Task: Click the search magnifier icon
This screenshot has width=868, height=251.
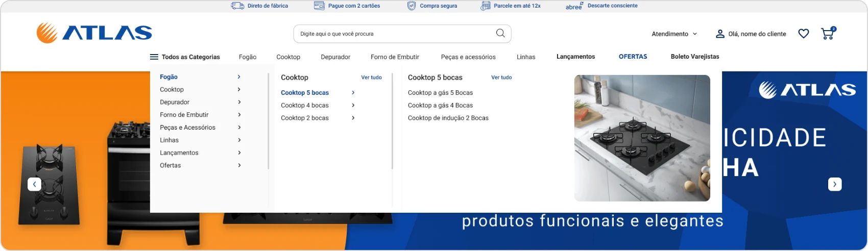Action: click(x=500, y=33)
